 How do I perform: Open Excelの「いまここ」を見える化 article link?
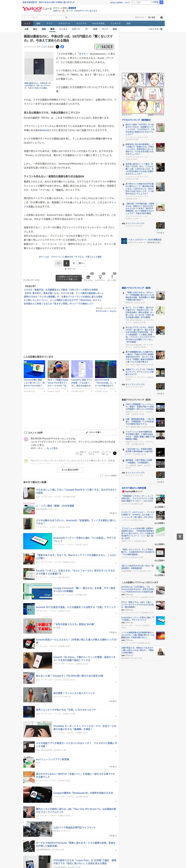(x=75, y=572)
